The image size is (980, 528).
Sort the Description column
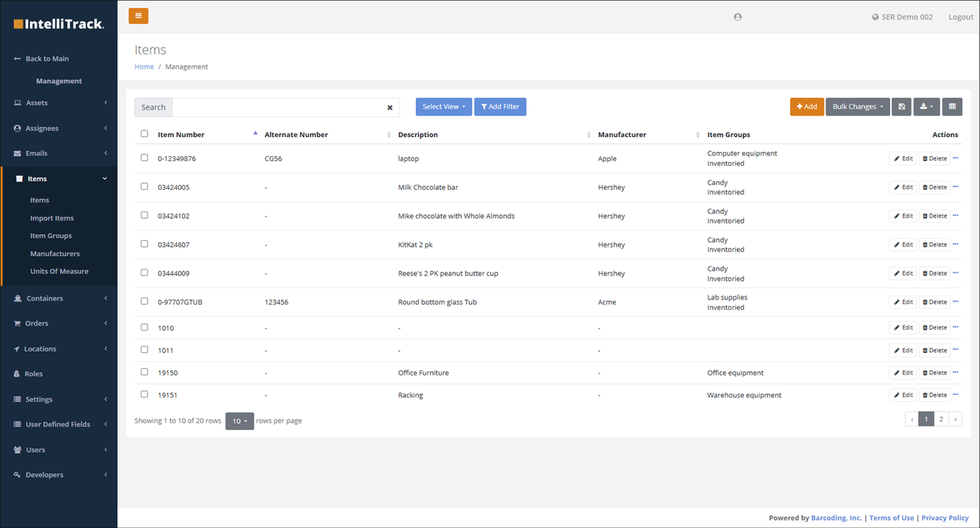[589, 134]
